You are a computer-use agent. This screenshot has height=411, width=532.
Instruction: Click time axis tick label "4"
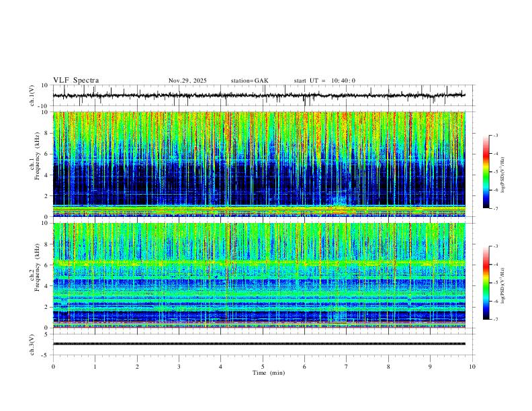220,367
